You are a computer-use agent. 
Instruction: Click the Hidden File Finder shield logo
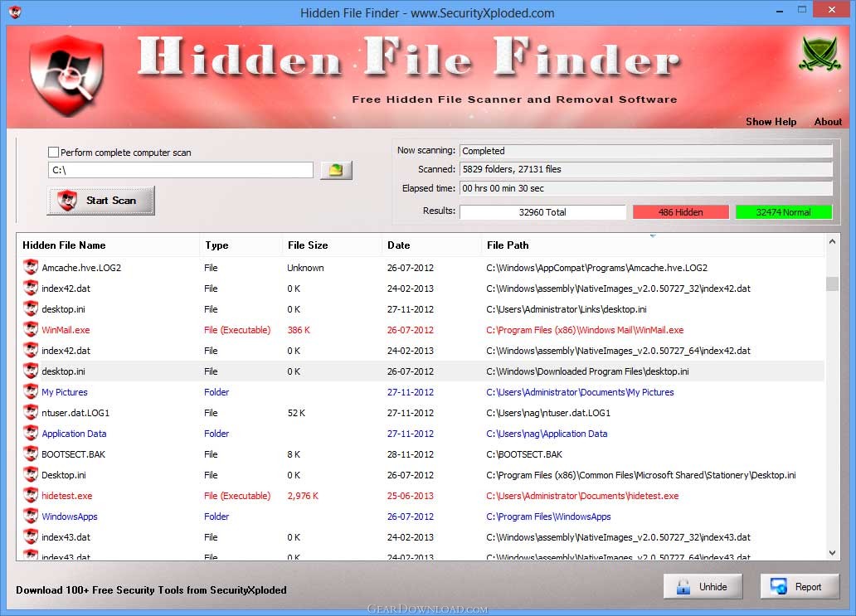click(66, 75)
